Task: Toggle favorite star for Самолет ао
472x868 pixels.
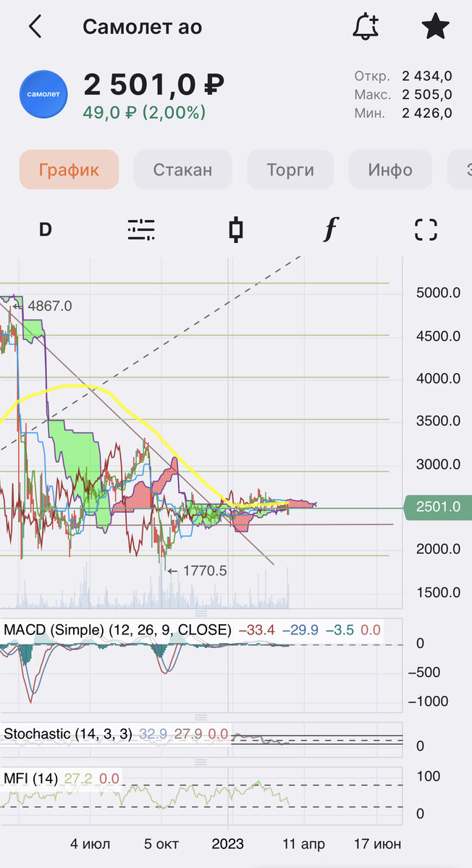Action: (x=436, y=27)
